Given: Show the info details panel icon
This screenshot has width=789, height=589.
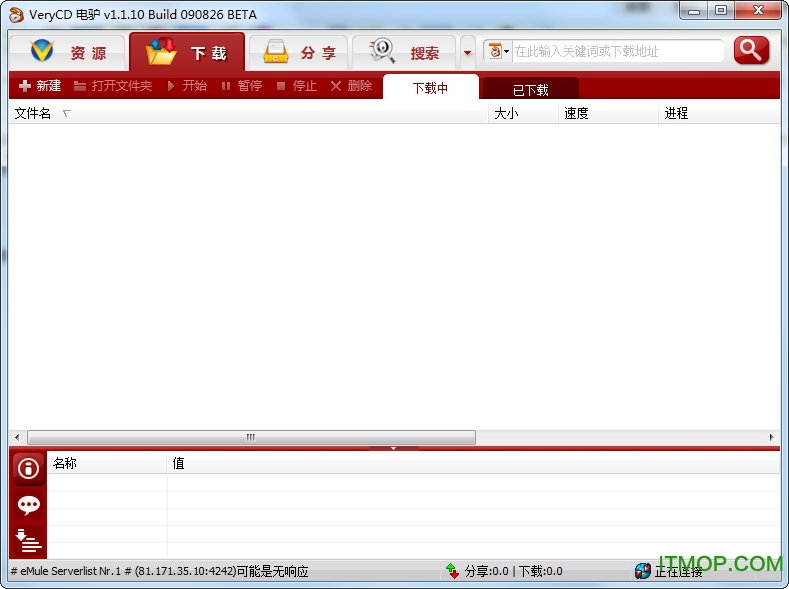Looking at the screenshot, I should point(28,469).
